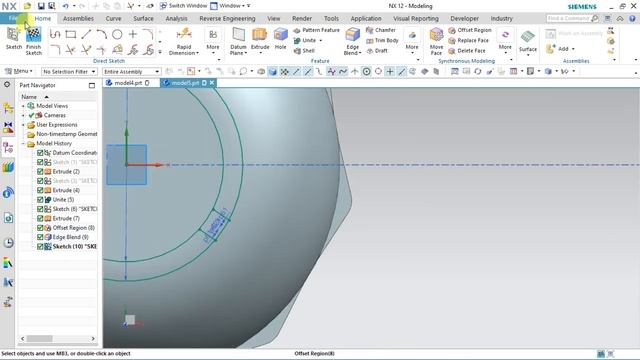The width and height of the screenshot is (640, 360).
Task: Click the Replace Face tool
Action: [x=468, y=40]
